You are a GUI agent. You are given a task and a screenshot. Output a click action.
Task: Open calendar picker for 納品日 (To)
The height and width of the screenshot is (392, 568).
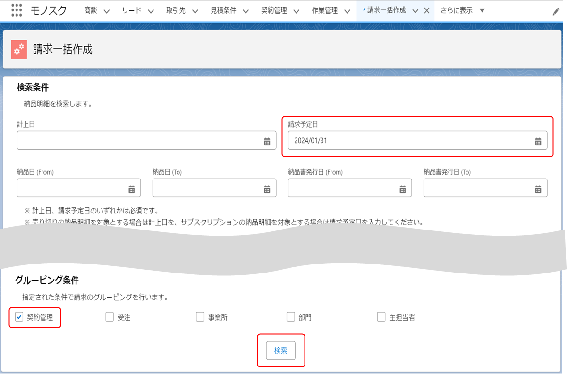click(x=267, y=189)
